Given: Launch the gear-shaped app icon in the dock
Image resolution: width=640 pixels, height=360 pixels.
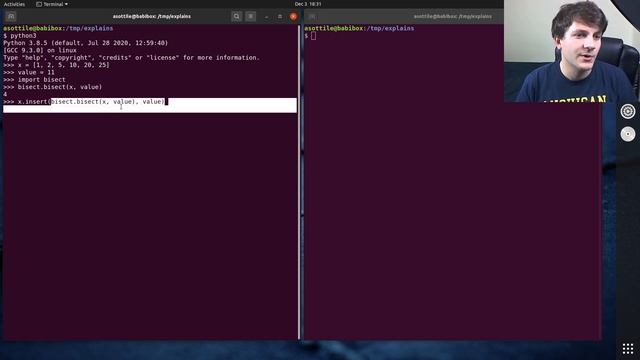Looking at the screenshot, I should pyautogui.click(x=628, y=111).
